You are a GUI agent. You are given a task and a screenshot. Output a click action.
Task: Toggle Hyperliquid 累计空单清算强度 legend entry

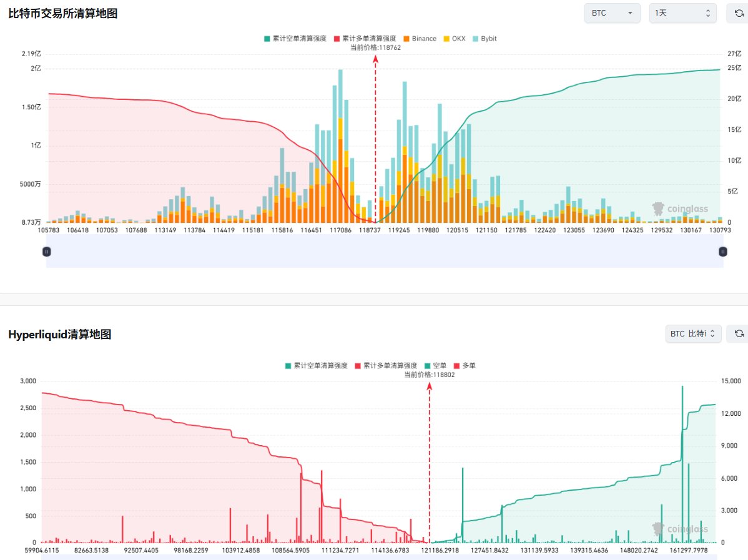click(317, 365)
